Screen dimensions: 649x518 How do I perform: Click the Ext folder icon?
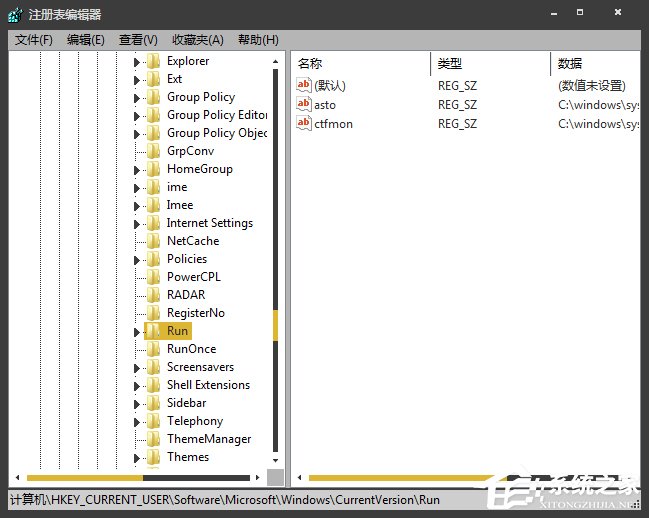pyautogui.click(x=154, y=79)
